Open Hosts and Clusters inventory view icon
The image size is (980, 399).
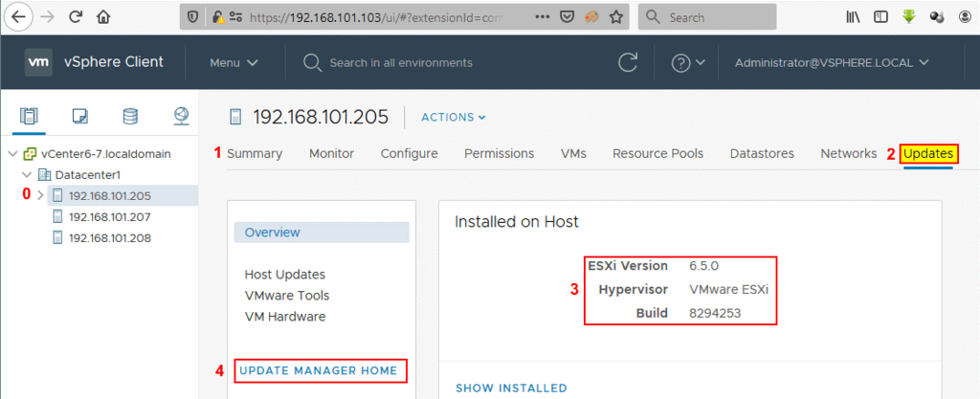[x=29, y=116]
